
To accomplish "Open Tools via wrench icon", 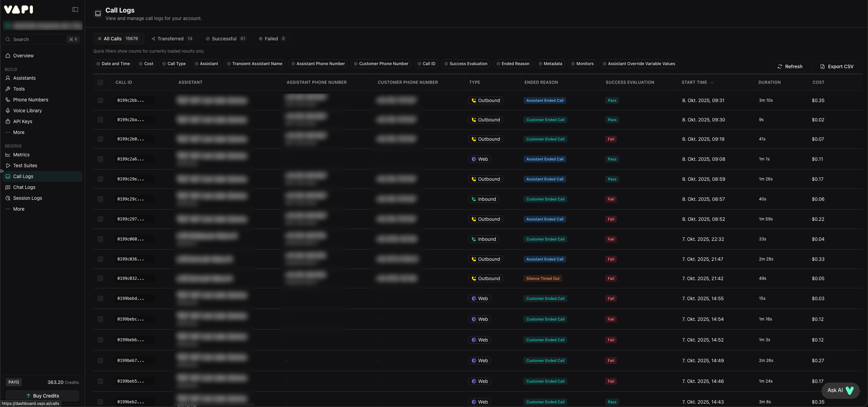I will 8,89.
